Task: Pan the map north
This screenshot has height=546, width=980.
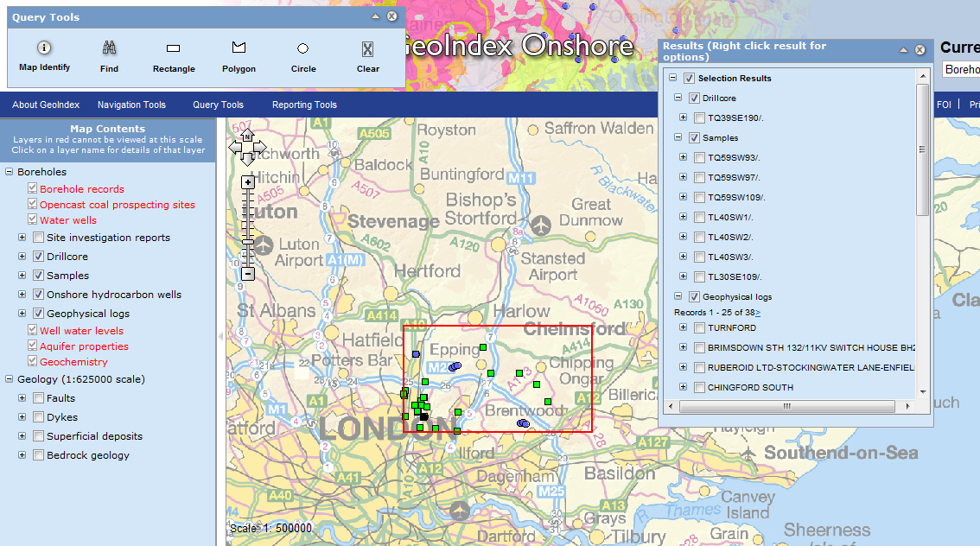Action: point(247,135)
